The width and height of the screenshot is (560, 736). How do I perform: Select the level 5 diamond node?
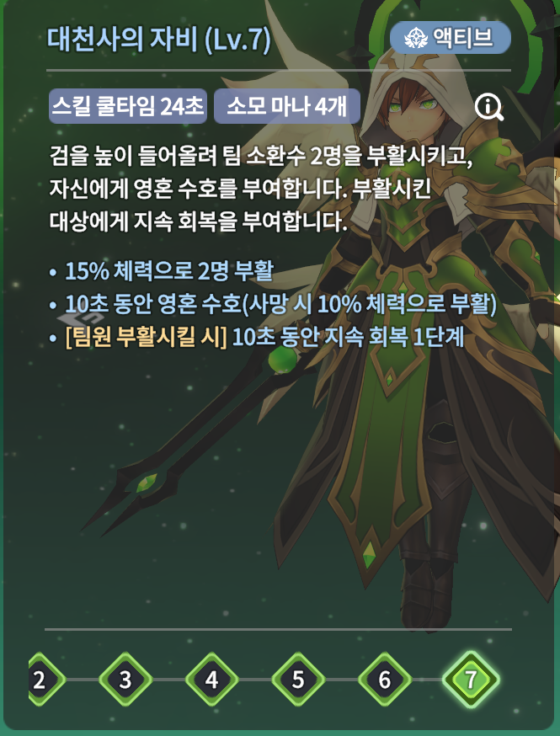pos(298,680)
